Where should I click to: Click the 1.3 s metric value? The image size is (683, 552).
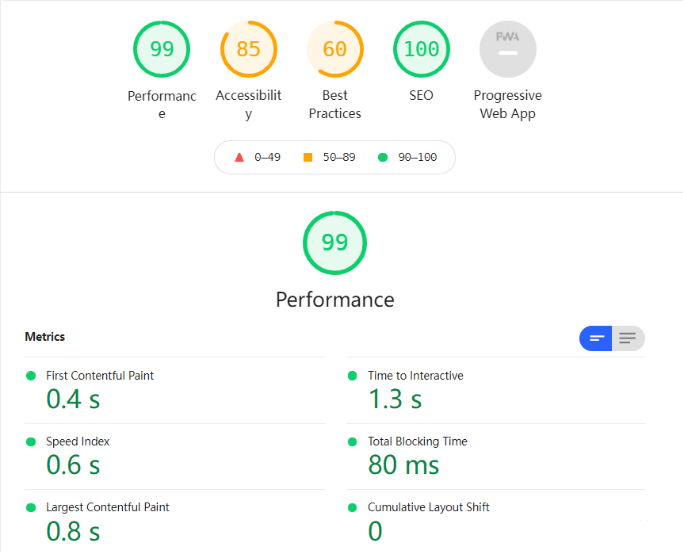(395, 399)
